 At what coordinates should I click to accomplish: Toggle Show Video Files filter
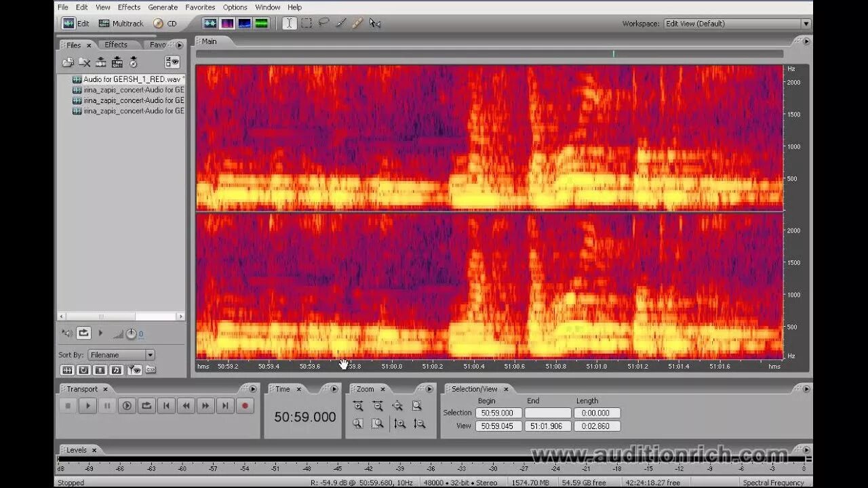(100, 370)
